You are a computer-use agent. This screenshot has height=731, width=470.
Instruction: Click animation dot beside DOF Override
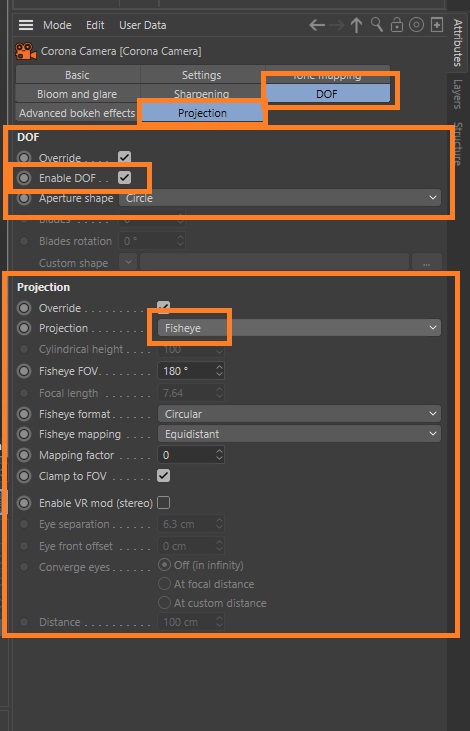click(x=24, y=158)
